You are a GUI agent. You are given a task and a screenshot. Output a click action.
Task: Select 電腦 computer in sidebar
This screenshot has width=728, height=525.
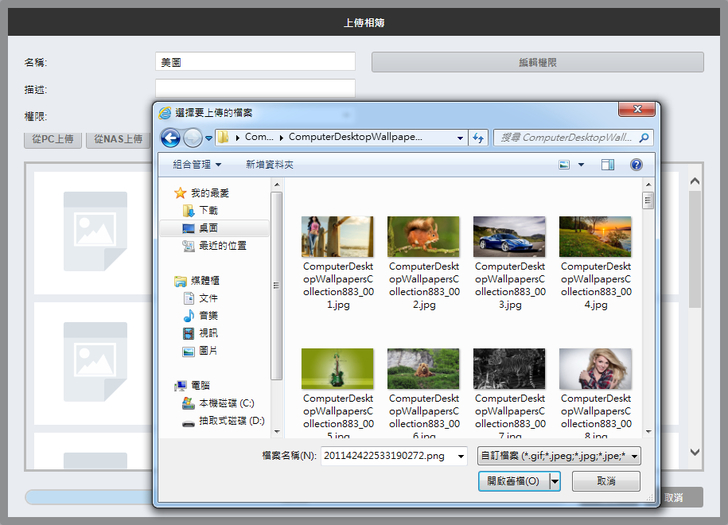192,385
